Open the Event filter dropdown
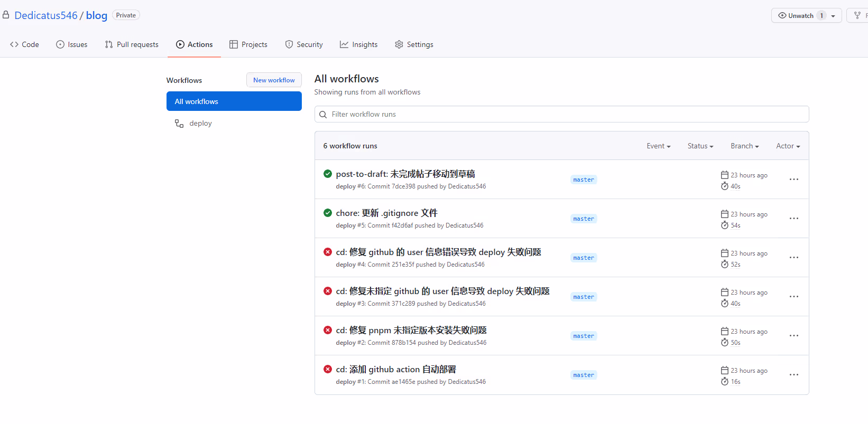Viewport: 868px width, 424px height. pyautogui.click(x=659, y=146)
